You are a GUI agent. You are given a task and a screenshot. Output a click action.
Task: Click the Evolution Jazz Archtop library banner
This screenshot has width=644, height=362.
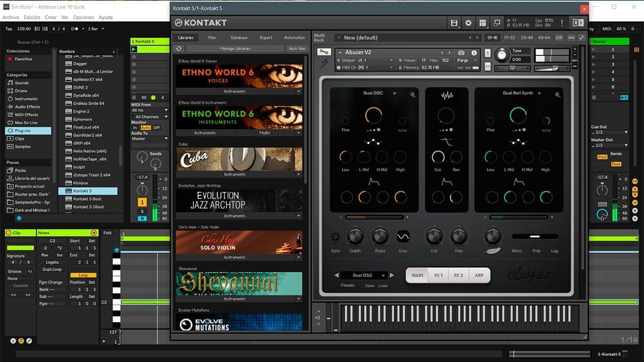pos(239,201)
